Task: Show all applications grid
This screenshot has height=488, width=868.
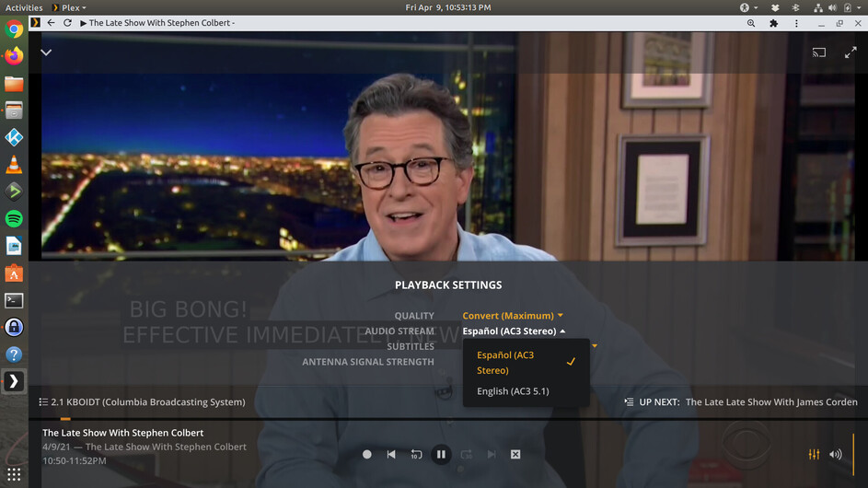Action: click(x=14, y=475)
